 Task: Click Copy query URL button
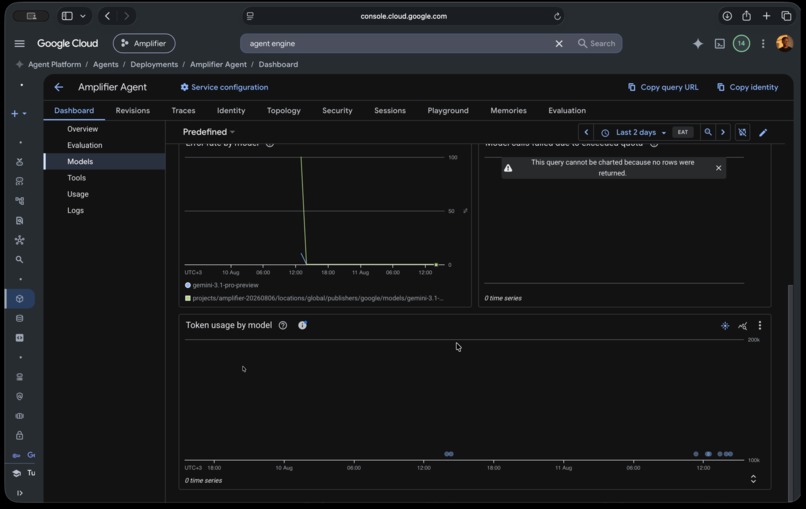coord(663,87)
